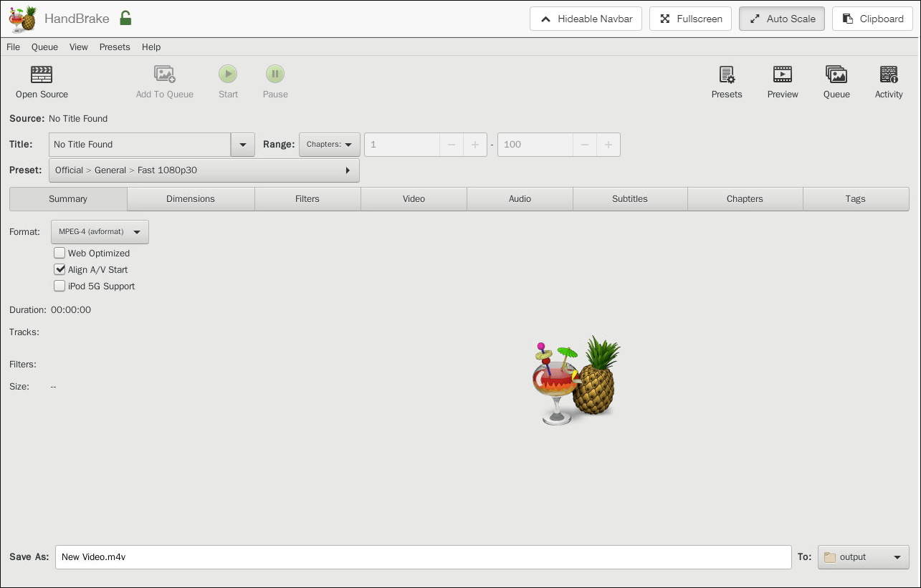
Task: Open the Preview window icon
Action: pos(783,74)
